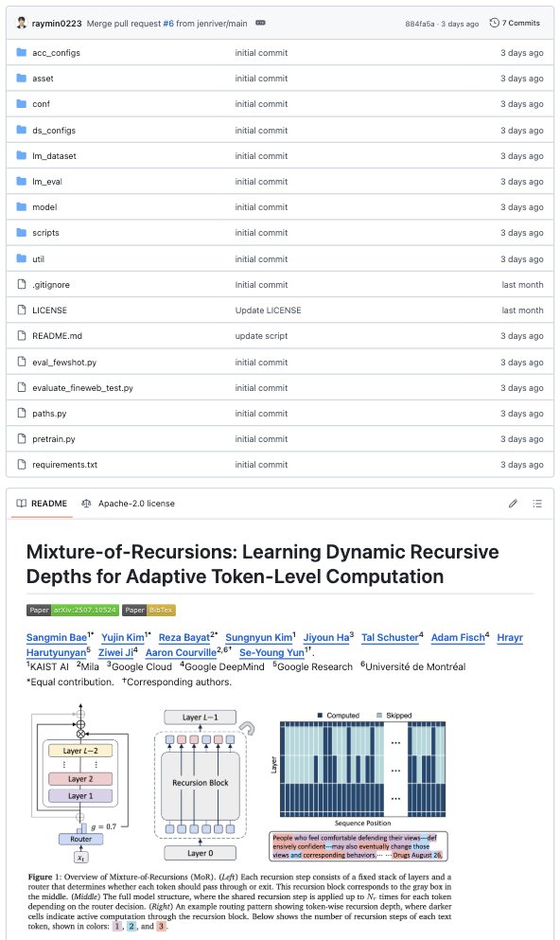The image size is (560, 940).
Task: Edit README using the pencil icon
Action: click(513, 504)
